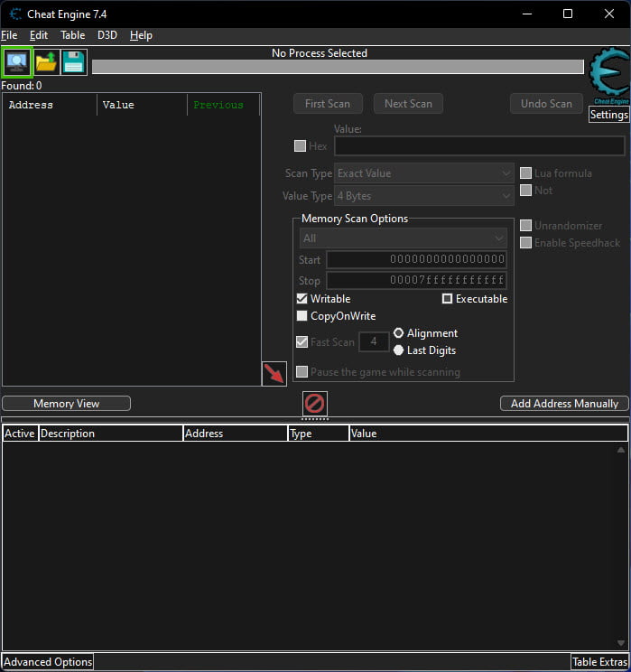This screenshot has width=631, height=672.
Task: Click the Value input field
Action: [479, 146]
